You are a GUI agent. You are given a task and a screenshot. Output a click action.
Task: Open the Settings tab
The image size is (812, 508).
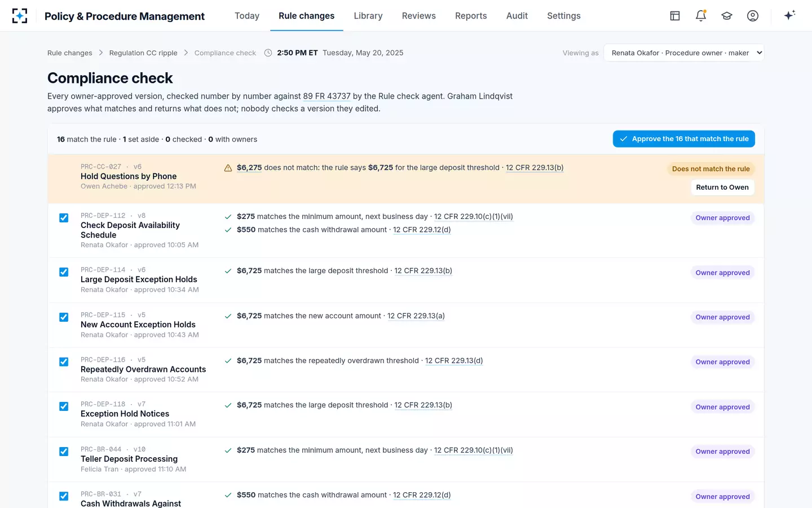[564, 16]
